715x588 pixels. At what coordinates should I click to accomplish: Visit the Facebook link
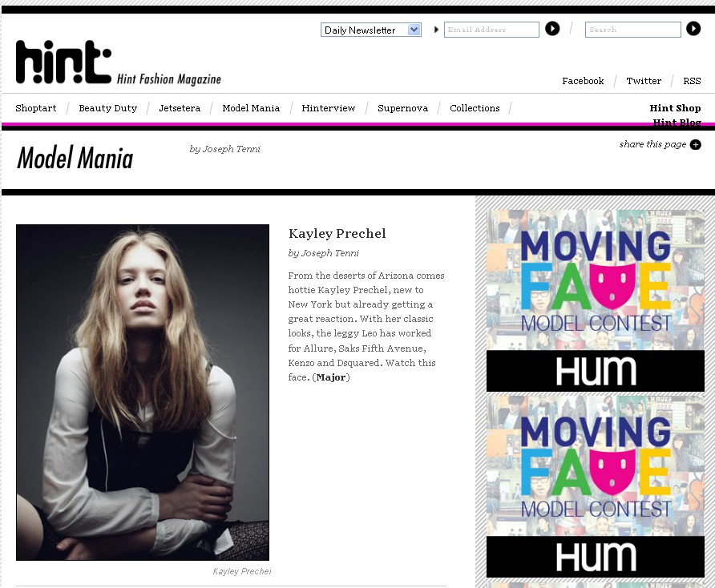[583, 81]
